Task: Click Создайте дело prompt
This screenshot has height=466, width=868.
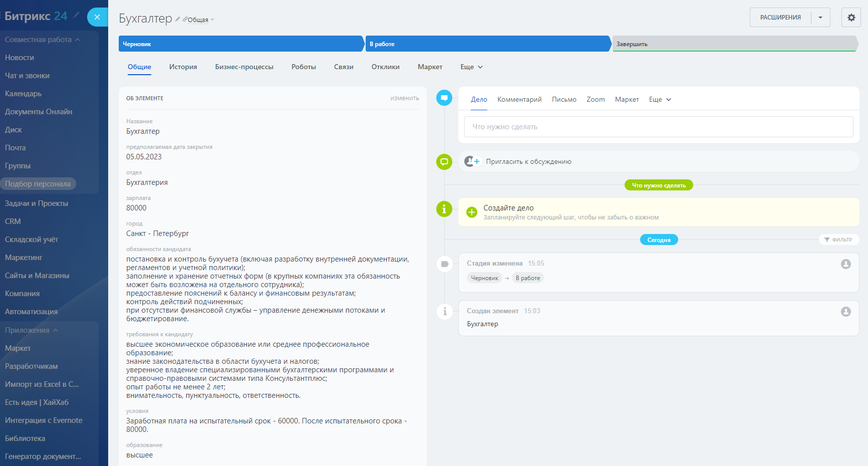Action: (659, 212)
